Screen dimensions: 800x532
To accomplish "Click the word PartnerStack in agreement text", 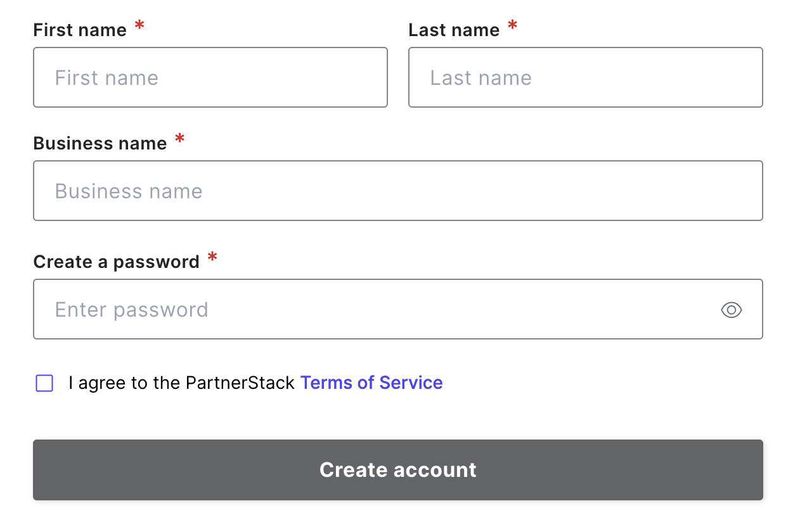I will click(240, 383).
